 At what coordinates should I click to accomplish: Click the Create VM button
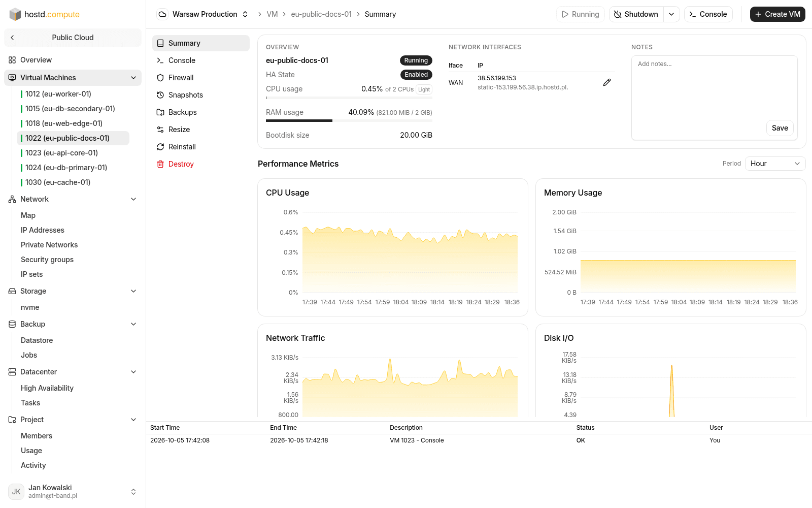(x=777, y=14)
